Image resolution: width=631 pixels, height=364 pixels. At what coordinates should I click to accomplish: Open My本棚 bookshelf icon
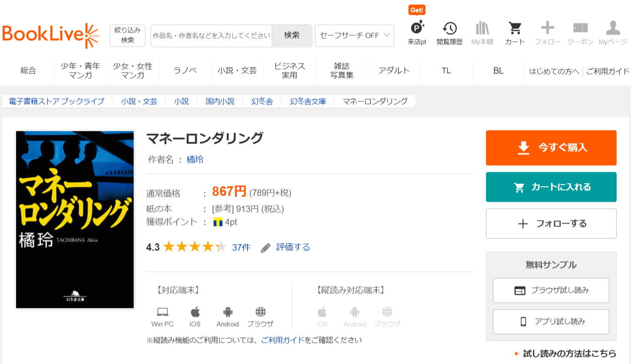point(482,29)
